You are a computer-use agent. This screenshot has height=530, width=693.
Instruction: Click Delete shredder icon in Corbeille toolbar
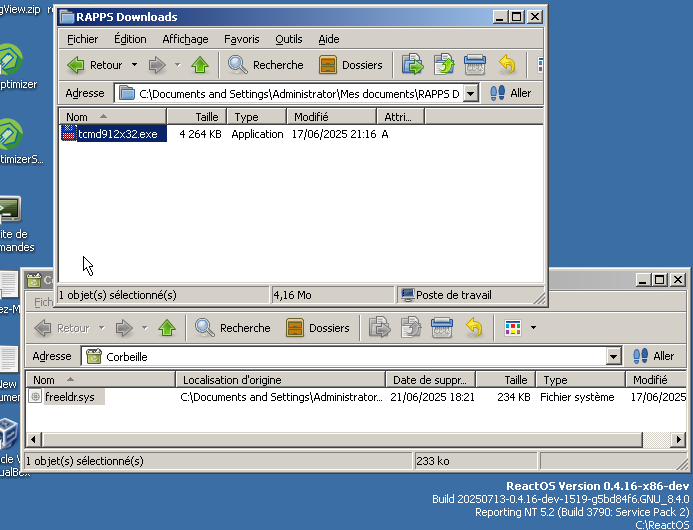pos(442,328)
